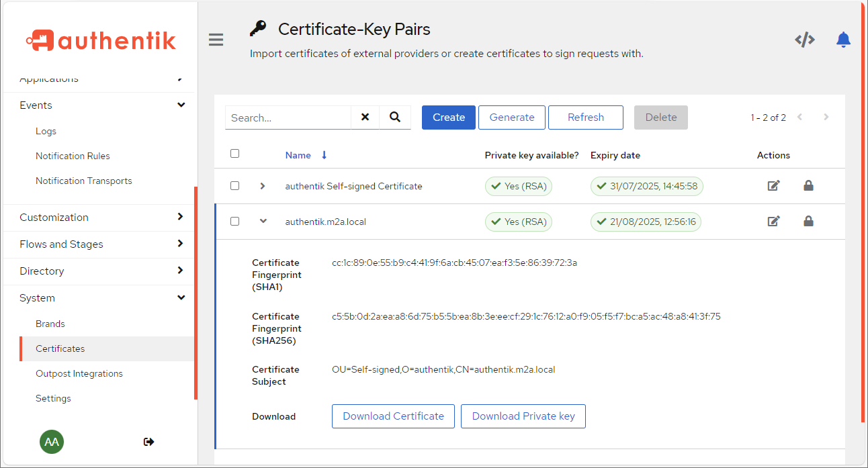Collapse the authentik.m2a.local details row
The width and height of the screenshot is (868, 468).
tap(263, 221)
